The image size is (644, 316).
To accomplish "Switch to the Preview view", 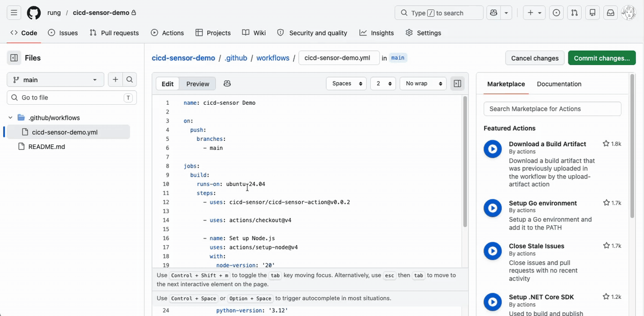I will click(197, 84).
